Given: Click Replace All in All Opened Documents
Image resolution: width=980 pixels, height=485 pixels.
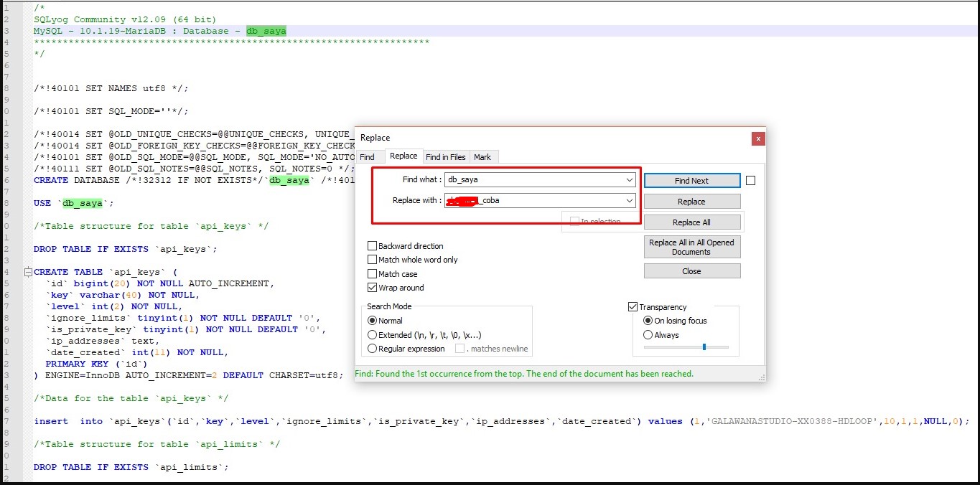Looking at the screenshot, I should click(691, 247).
